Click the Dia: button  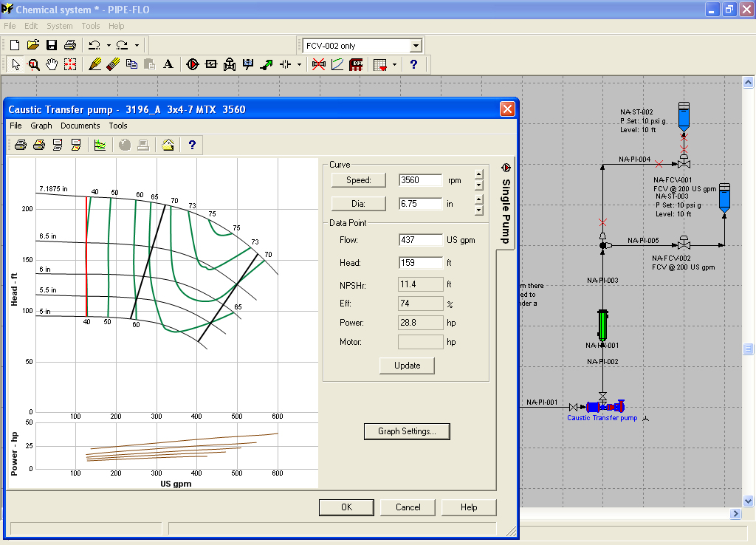[358, 204]
